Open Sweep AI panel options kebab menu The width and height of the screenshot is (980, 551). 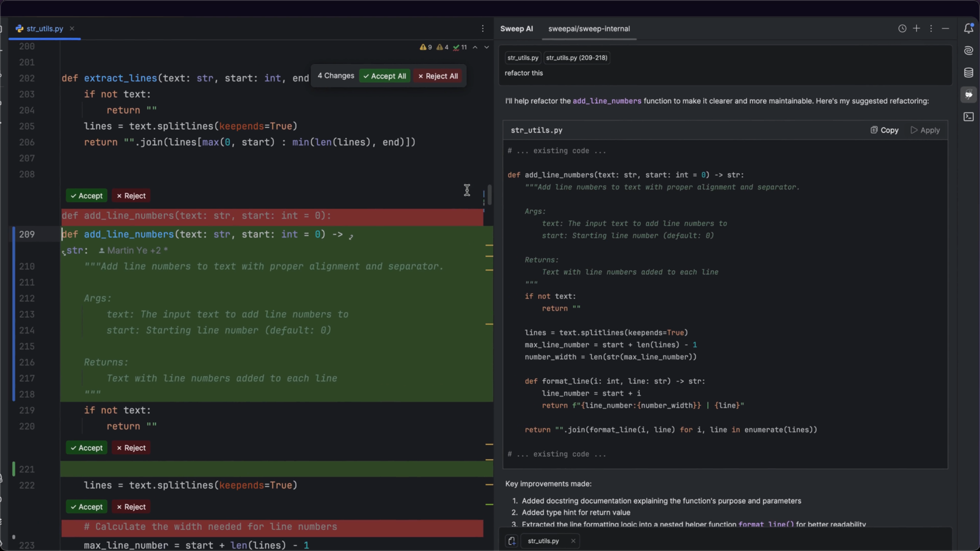931,29
